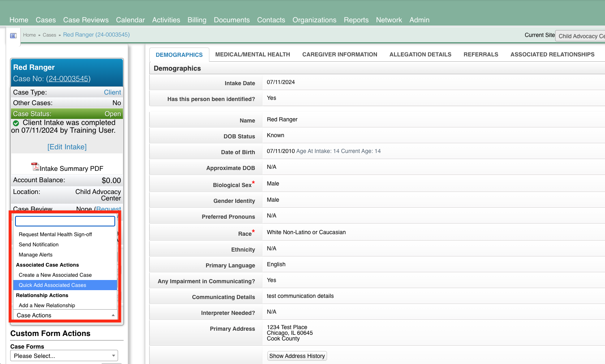
Task: Open the Intake Summary PDF link
Action: 71,168
